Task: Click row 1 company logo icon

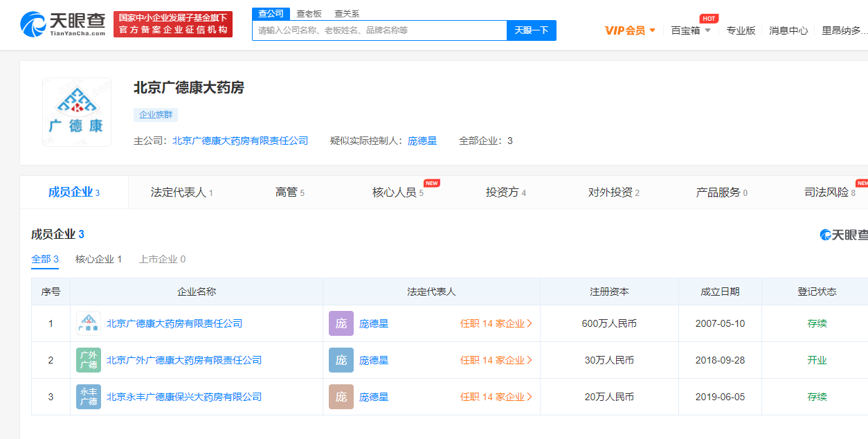Action: tap(89, 323)
